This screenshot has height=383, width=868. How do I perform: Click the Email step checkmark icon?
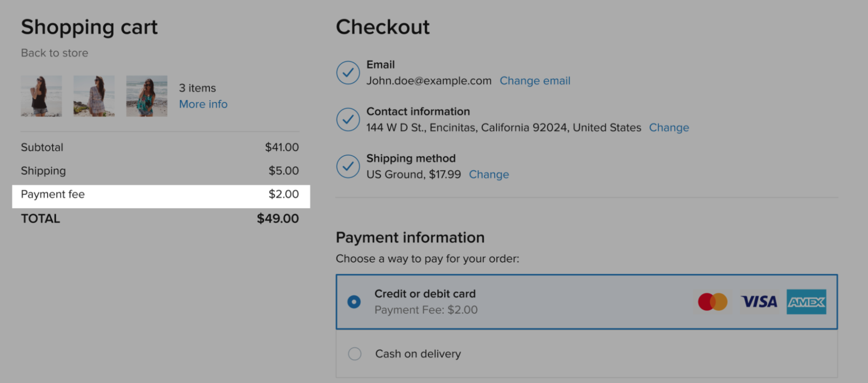348,73
